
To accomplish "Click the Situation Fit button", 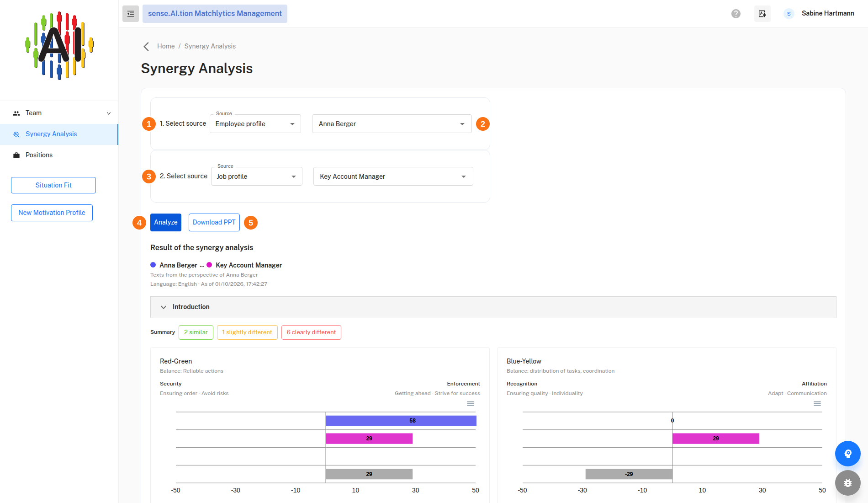I will pyautogui.click(x=53, y=185).
